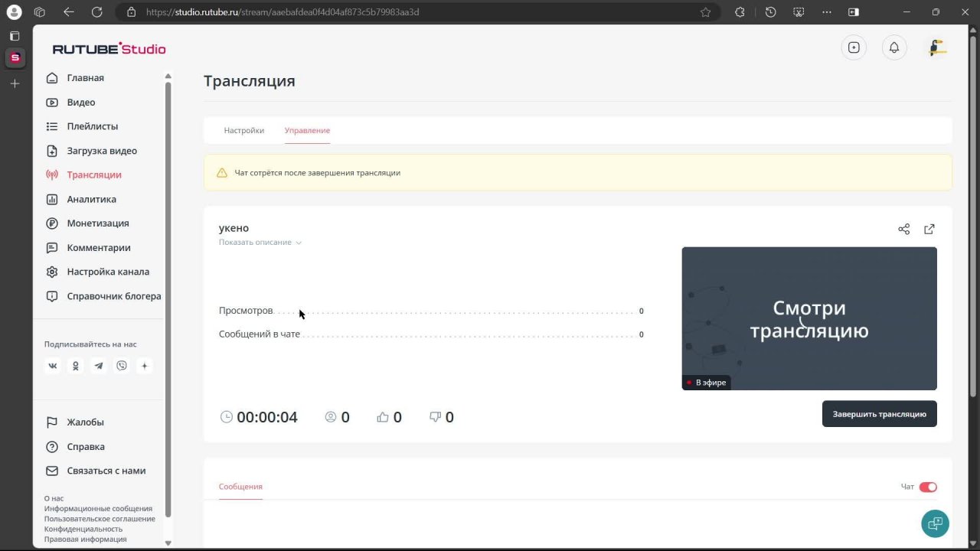This screenshot has height=551, width=980.
Task: Open stream in new window icon
Action: 929,229
